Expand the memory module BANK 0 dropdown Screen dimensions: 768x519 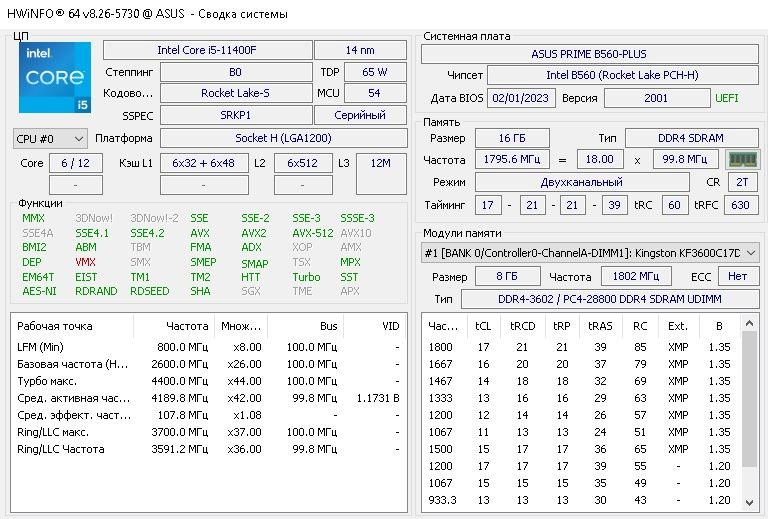pos(590,253)
